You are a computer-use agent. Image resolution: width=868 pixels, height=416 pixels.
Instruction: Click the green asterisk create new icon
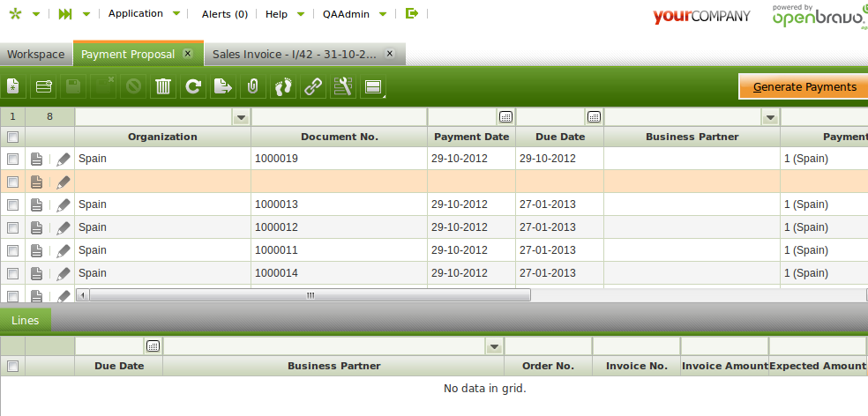(15, 14)
